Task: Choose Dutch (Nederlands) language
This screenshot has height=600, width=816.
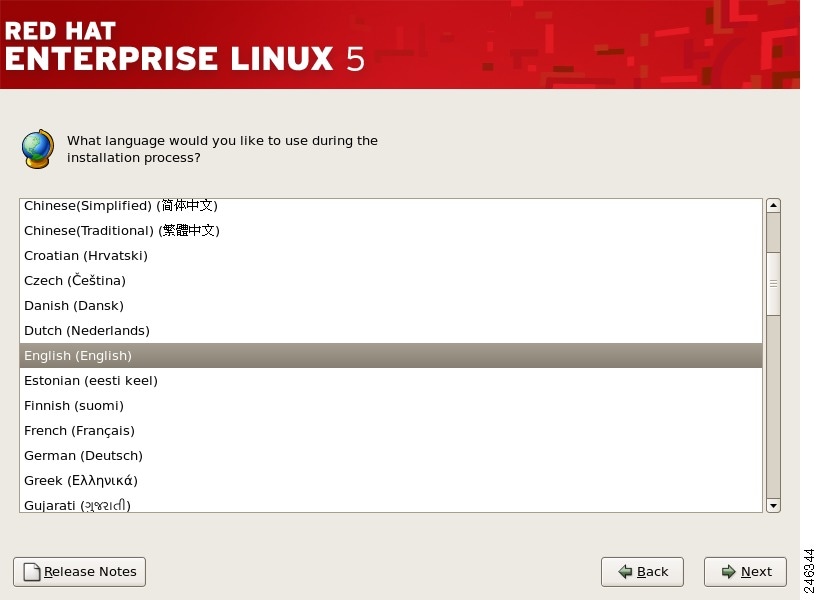Action: [87, 331]
